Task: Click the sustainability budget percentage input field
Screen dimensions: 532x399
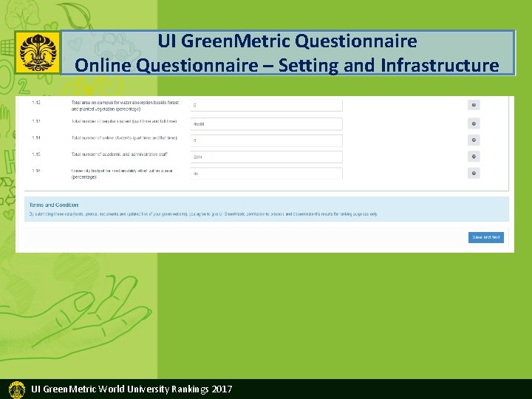Action: [x=266, y=174]
